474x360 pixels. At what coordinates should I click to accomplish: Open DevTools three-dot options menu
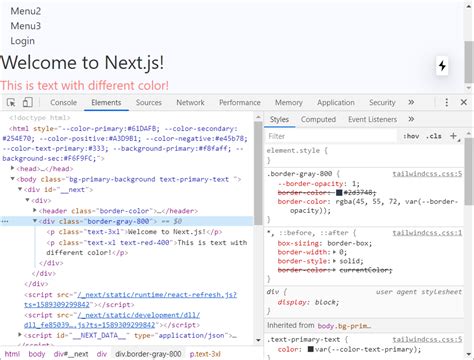tap(447, 102)
